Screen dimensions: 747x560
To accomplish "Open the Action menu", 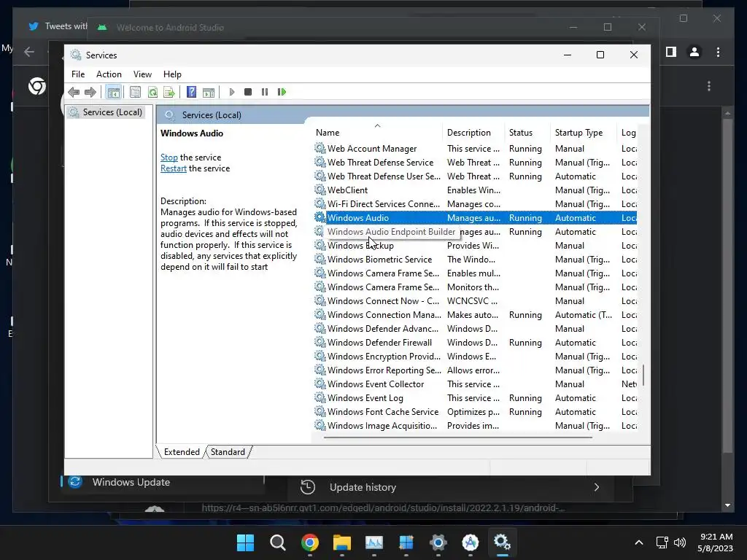I will tap(109, 74).
